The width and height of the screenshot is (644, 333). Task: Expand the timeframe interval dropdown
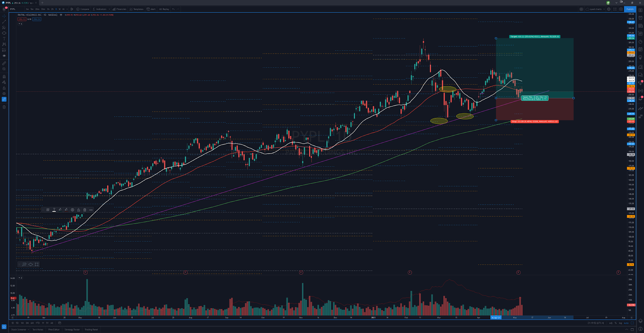pos(67,9)
